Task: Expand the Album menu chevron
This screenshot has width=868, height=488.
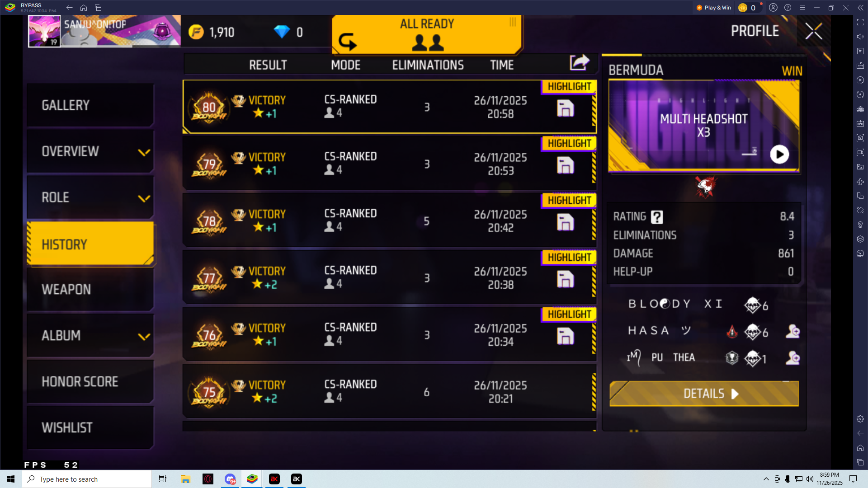Action: 144,337
